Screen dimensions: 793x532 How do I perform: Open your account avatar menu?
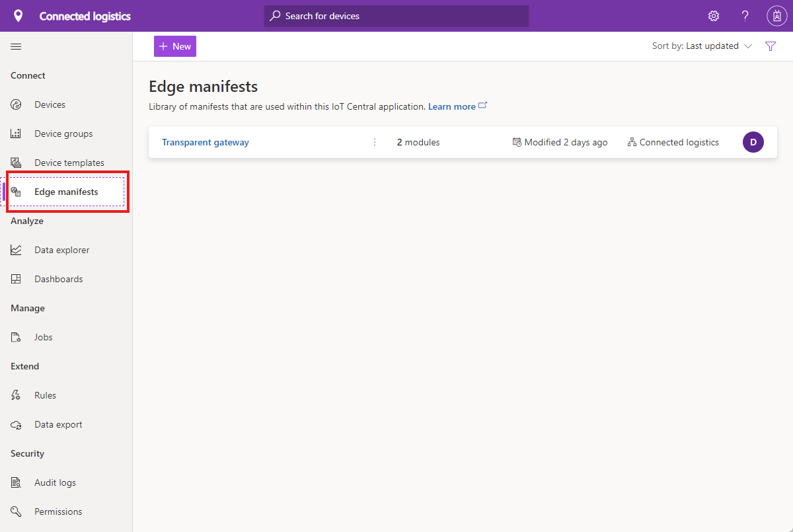776,15
